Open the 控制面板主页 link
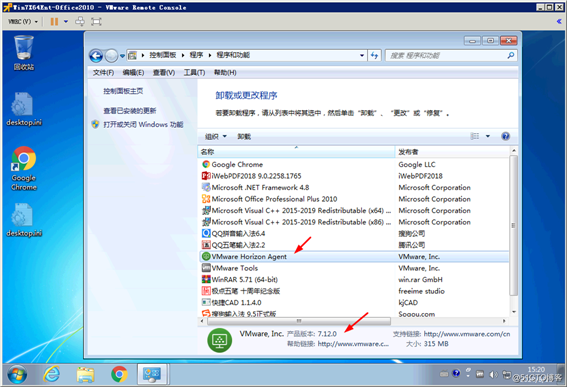Image resolution: width=567 pixels, height=387 pixels. click(123, 91)
